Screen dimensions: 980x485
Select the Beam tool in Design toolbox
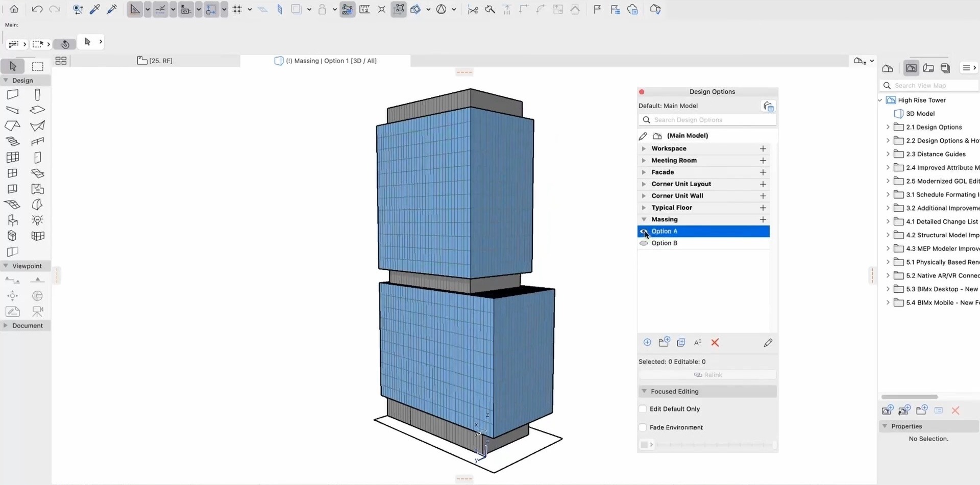(x=13, y=110)
